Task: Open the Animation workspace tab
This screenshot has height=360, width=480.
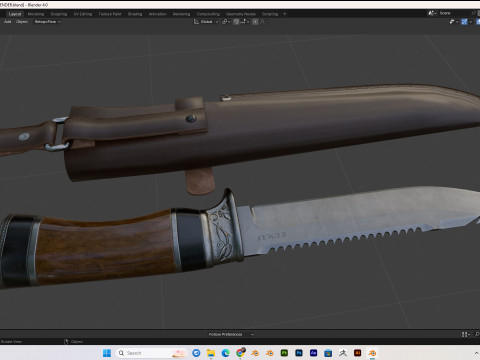Action: coord(158,14)
